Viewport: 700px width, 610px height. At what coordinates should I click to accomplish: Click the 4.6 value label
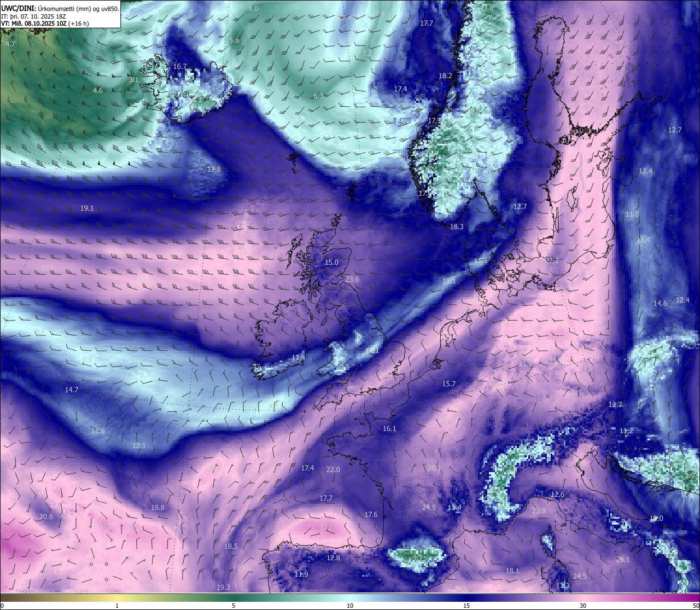[x=98, y=91]
